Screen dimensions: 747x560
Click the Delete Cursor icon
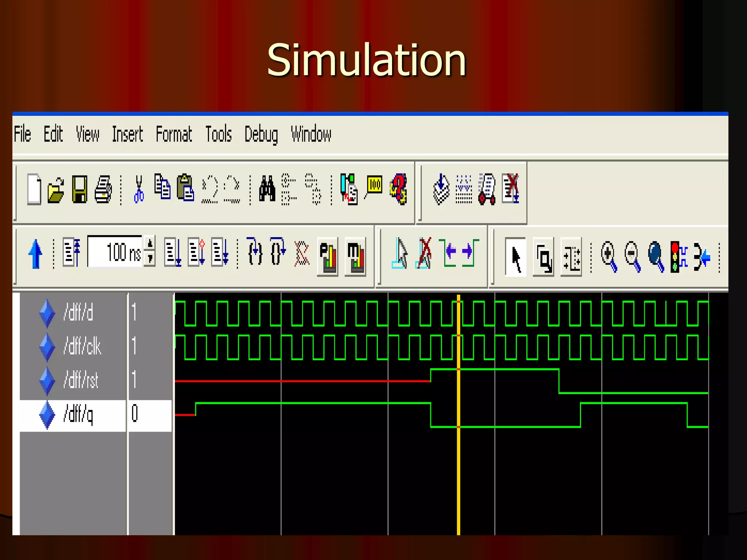(x=424, y=253)
